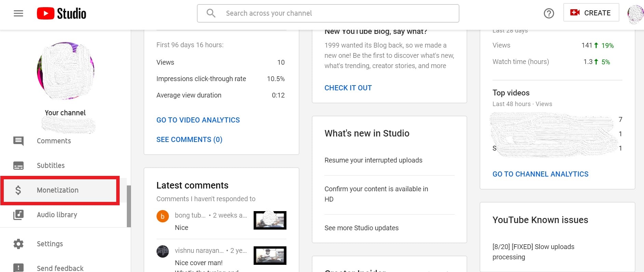Open the help question mark icon

(549, 13)
